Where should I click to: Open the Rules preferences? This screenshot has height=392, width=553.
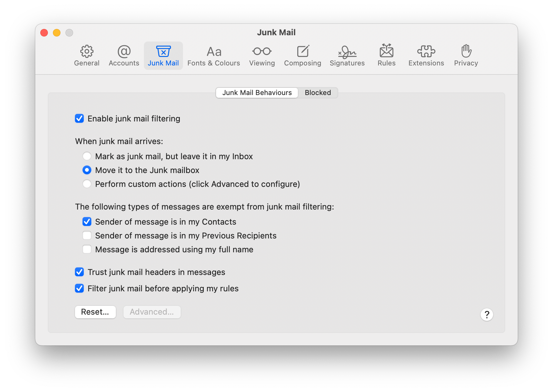pyautogui.click(x=386, y=55)
